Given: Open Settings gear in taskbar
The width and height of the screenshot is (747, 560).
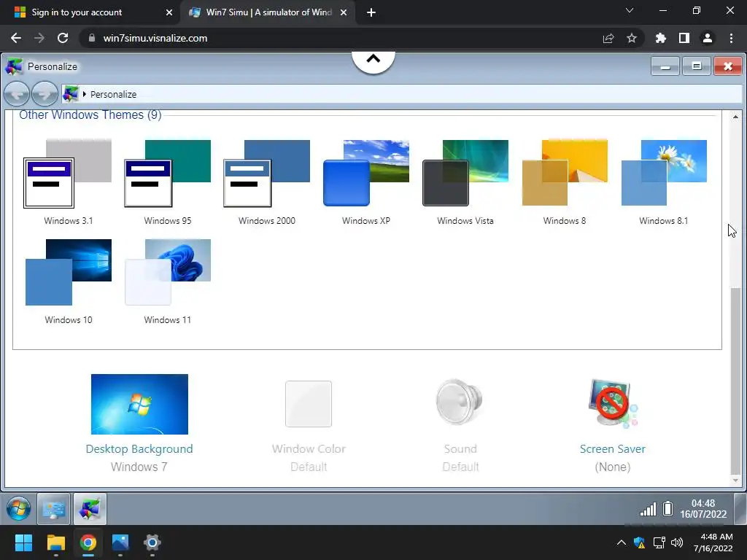Looking at the screenshot, I should (x=152, y=542).
